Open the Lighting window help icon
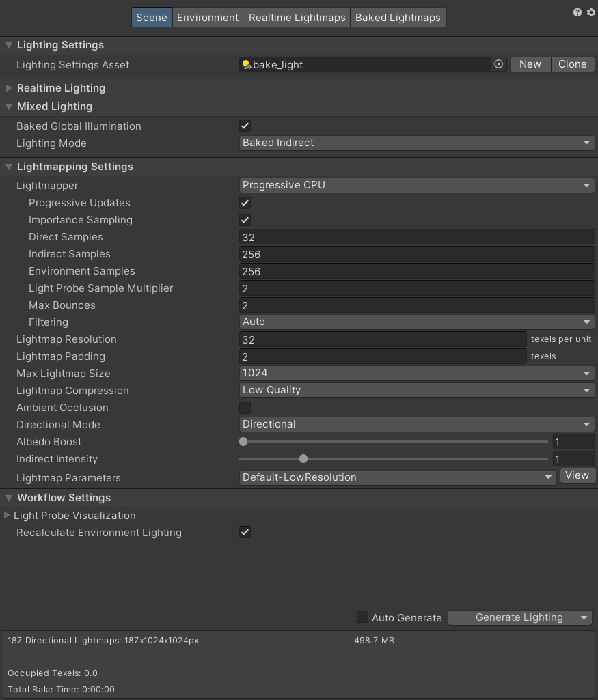This screenshot has width=598, height=700. (577, 12)
